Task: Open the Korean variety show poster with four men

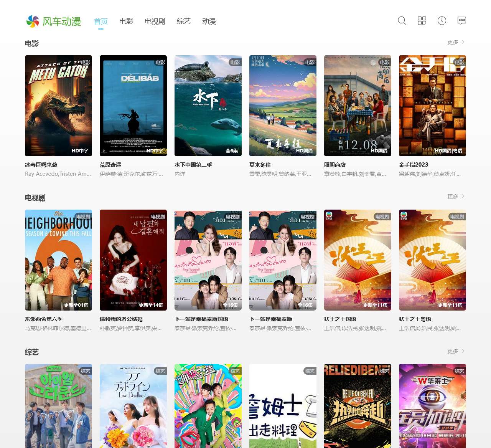Action: click(x=58, y=406)
